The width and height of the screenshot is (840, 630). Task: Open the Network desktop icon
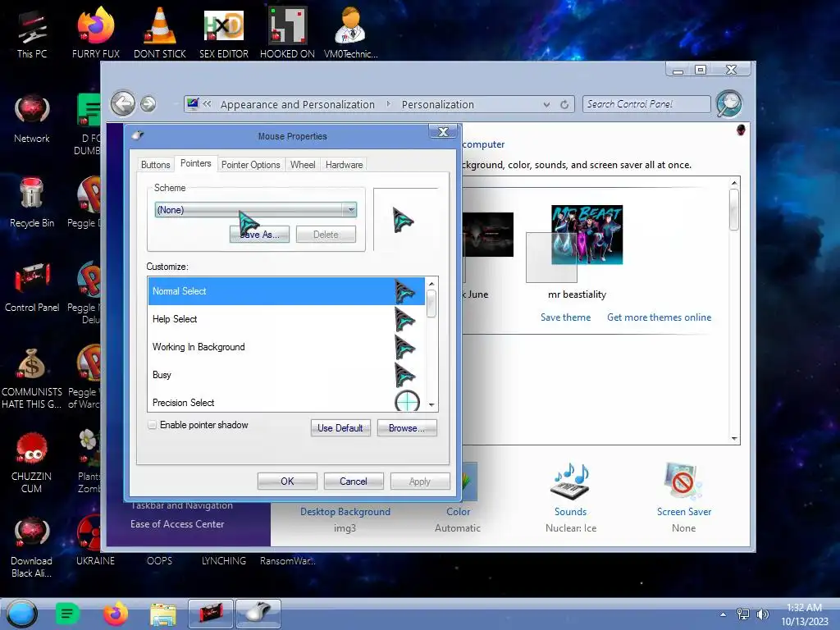coord(32,118)
